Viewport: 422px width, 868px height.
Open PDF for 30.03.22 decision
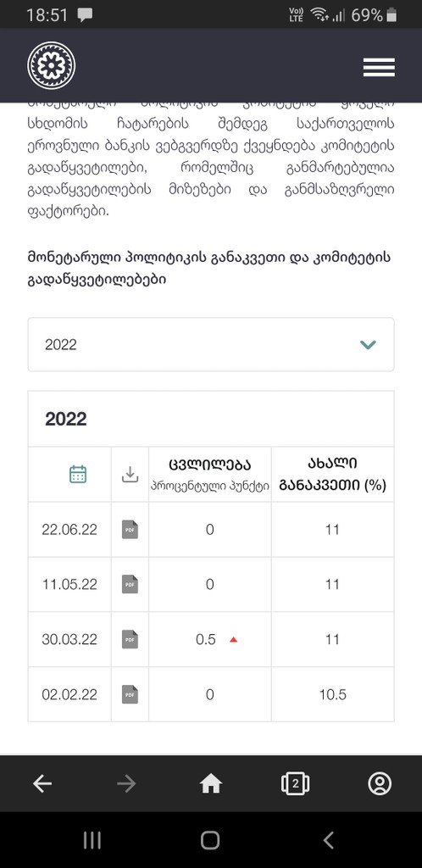(x=130, y=639)
